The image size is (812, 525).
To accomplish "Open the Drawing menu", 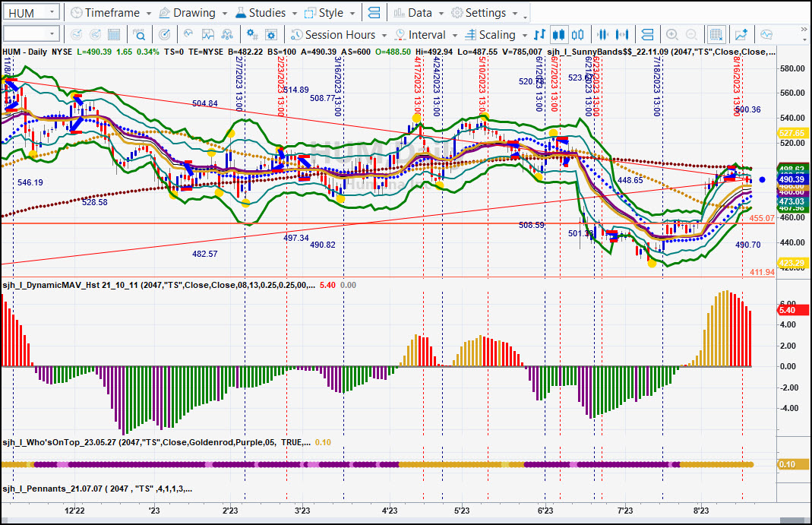I will (193, 13).
